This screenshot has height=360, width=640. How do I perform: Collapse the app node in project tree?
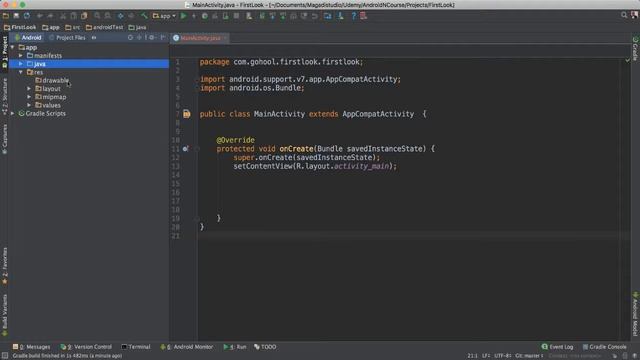[13, 47]
